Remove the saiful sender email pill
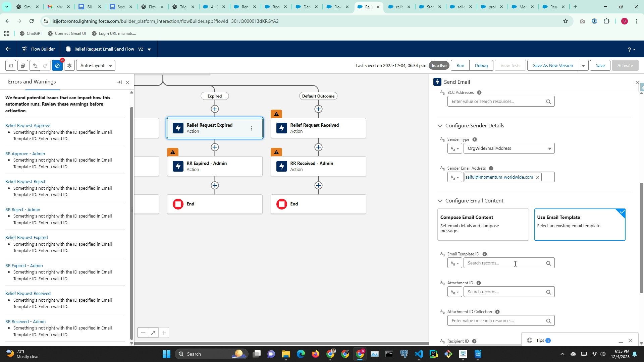The width and height of the screenshot is (644, 362). coord(538,177)
